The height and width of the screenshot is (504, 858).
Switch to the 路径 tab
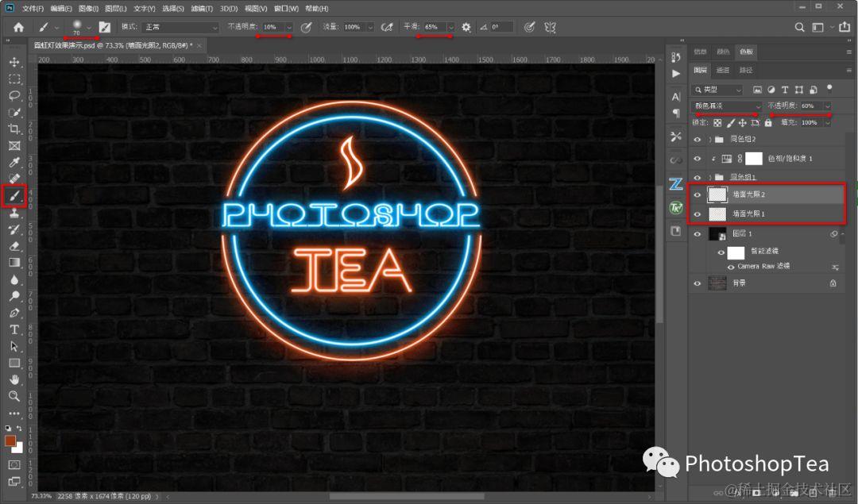pyautogui.click(x=746, y=70)
